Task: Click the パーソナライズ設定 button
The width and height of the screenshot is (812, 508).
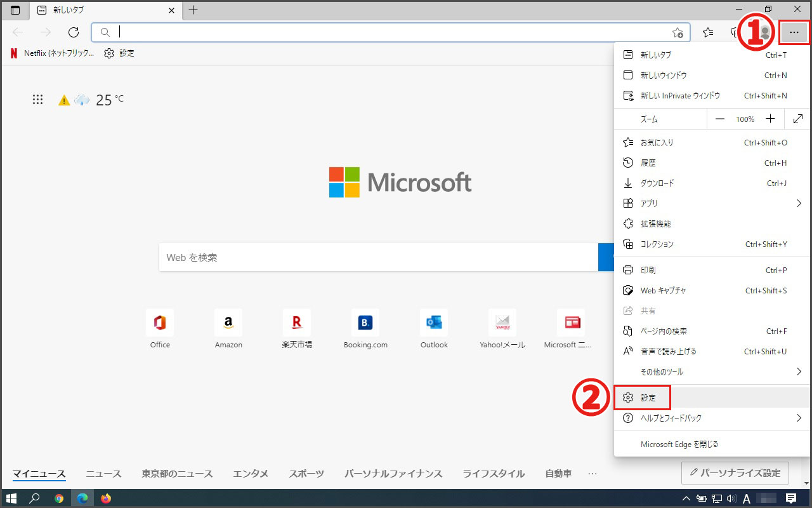Action: pos(735,473)
